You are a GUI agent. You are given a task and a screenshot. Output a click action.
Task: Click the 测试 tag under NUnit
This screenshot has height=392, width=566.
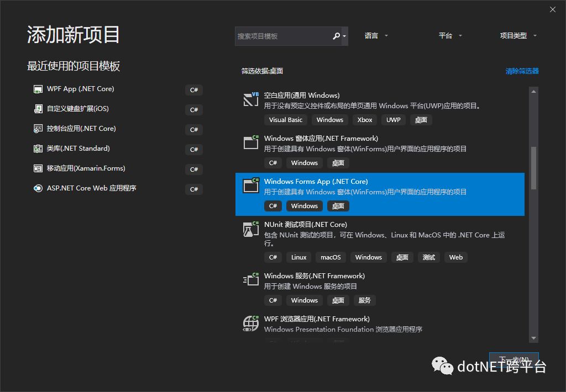429,257
